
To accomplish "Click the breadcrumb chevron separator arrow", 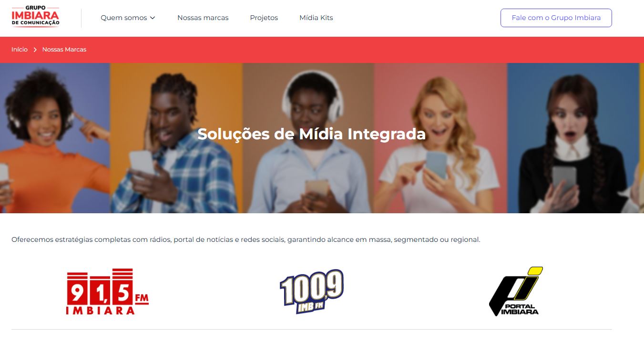I will click(x=35, y=50).
